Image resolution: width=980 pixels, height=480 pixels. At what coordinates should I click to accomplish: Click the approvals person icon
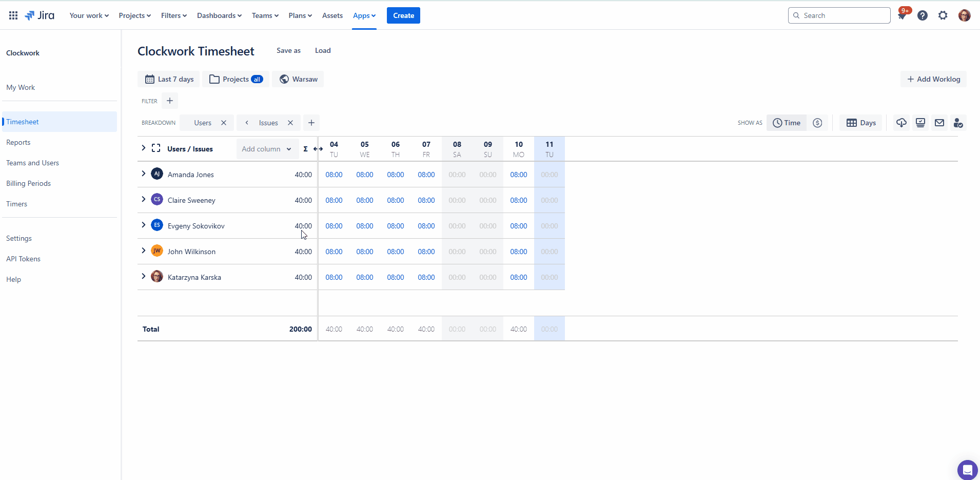pyautogui.click(x=957, y=123)
